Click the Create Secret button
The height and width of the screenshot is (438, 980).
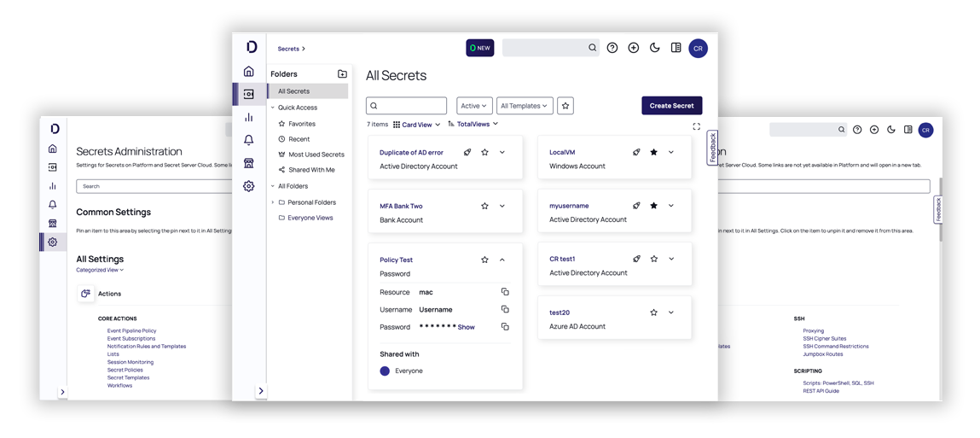(x=671, y=106)
